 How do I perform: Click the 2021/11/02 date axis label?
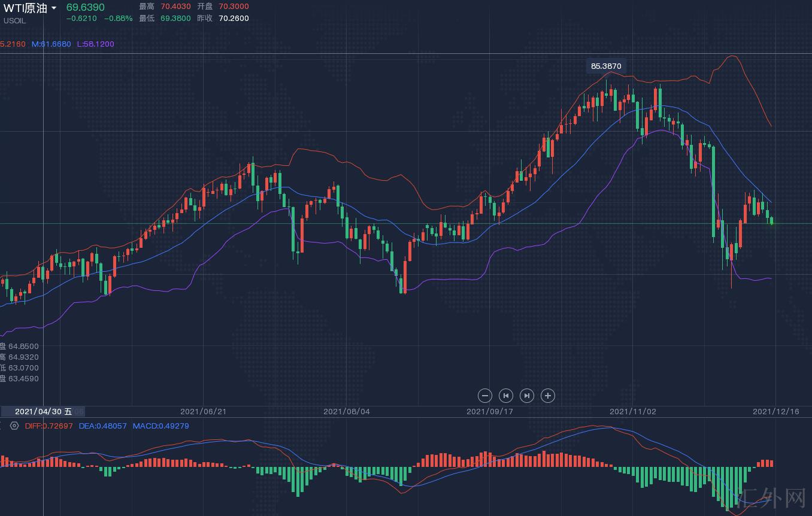(632, 412)
